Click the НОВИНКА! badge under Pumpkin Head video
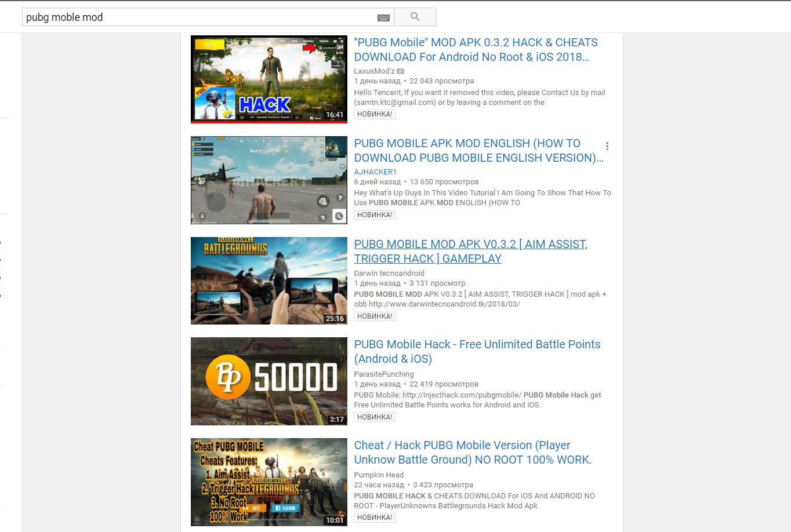 [375, 518]
